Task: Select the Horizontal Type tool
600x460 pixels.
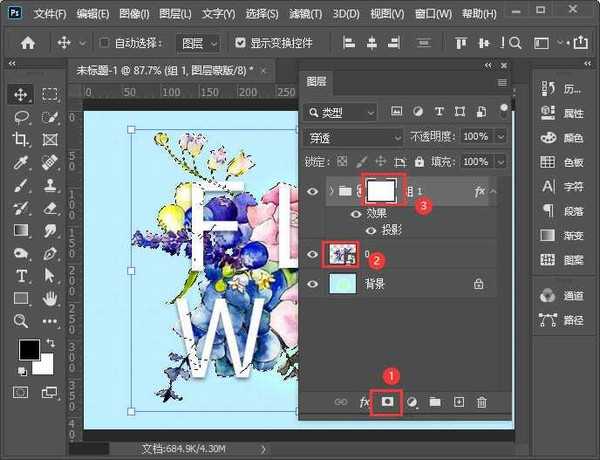Action: (21, 276)
